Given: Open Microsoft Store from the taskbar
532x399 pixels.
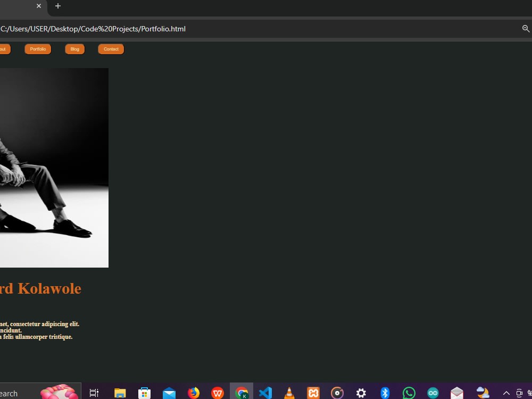Looking at the screenshot, I should pos(144,393).
